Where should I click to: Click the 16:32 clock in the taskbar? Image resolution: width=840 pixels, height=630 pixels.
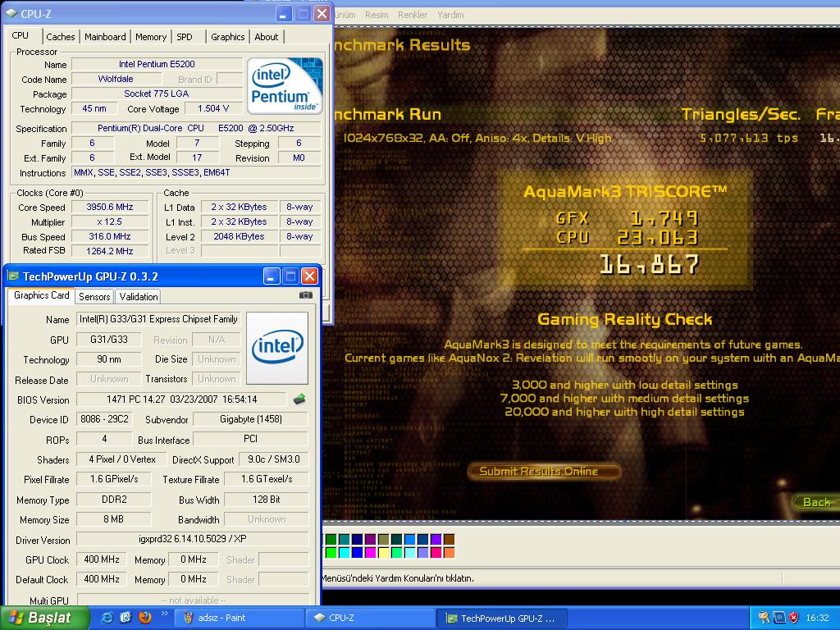coord(817,618)
